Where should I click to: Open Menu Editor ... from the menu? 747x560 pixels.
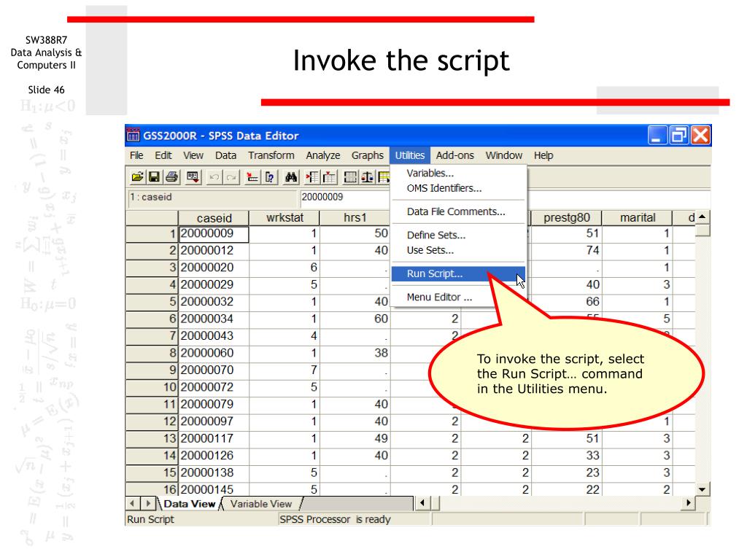(x=458, y=297)
